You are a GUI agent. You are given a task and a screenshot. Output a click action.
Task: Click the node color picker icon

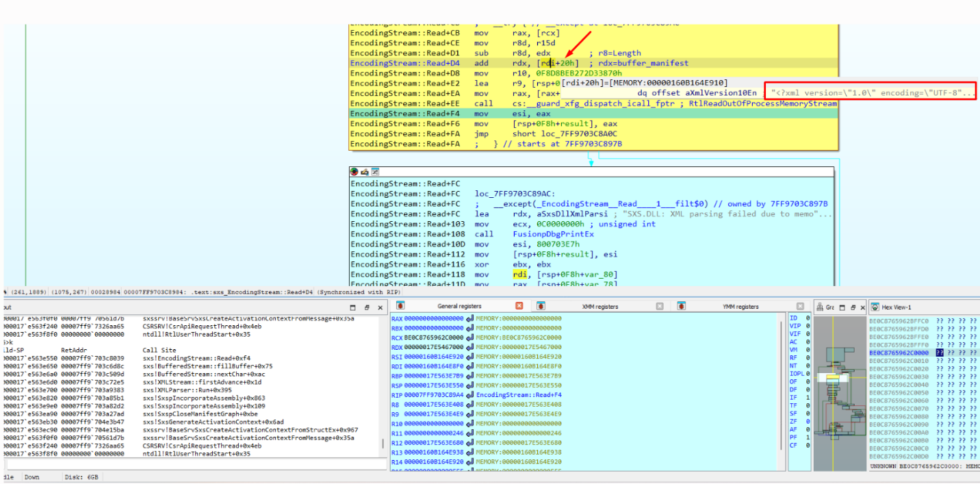(x=354, y=172)
